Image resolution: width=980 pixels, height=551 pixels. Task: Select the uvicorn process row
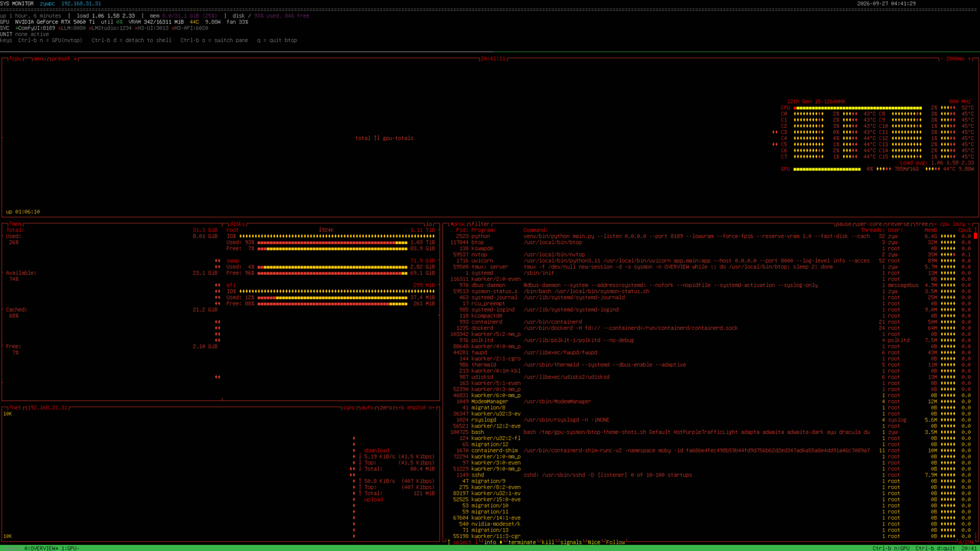pos(709,260)
